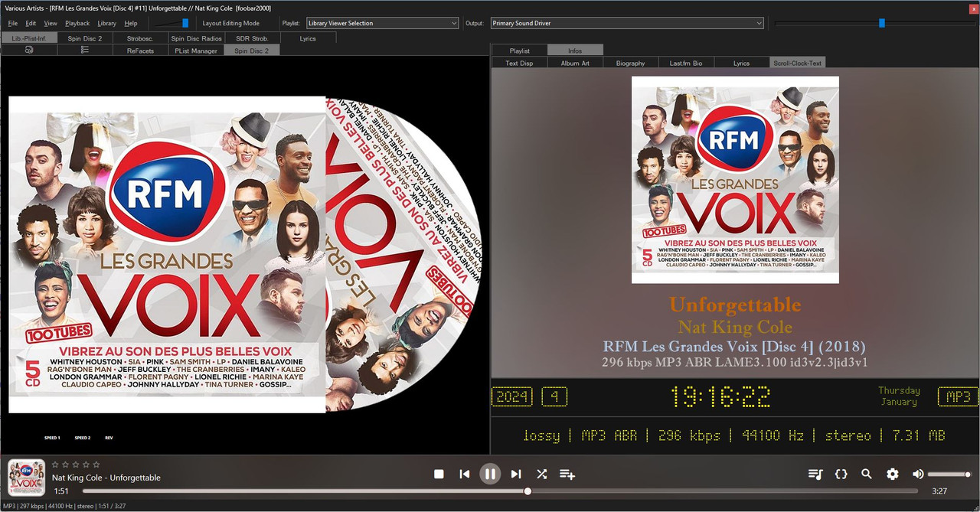Select the list icon tab
The image size is (980, 512).
point(85,50)
